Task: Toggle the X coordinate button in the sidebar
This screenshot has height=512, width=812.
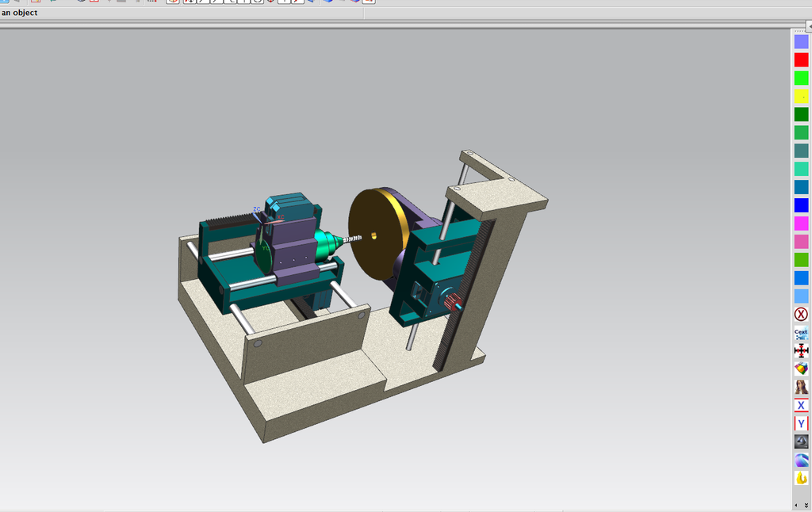Action: (801, 404)
